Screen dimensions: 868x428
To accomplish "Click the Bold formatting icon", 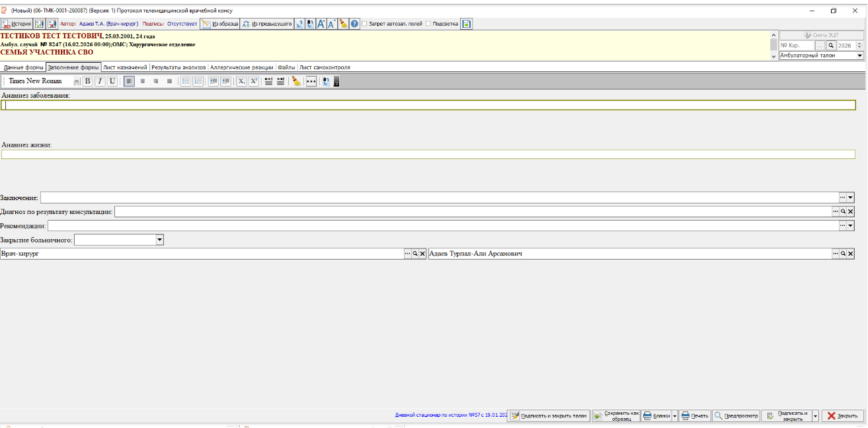I will (x=87, y=81).
